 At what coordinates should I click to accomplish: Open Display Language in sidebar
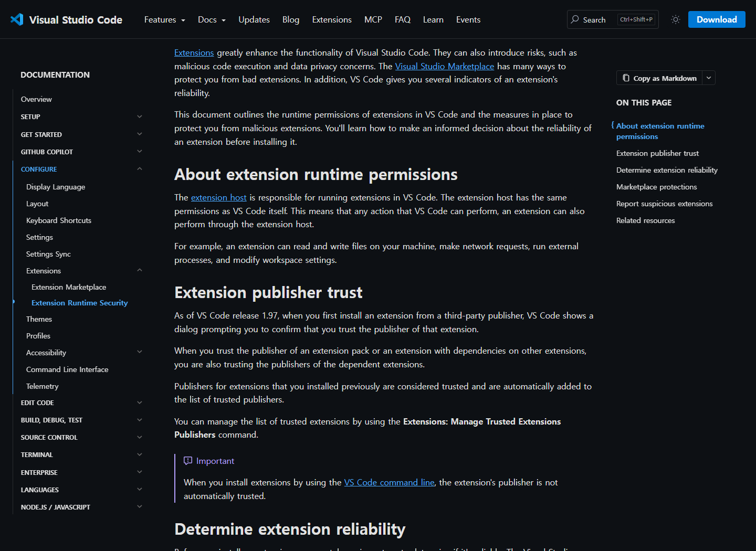pyautogui.click(x=56, y=187)
